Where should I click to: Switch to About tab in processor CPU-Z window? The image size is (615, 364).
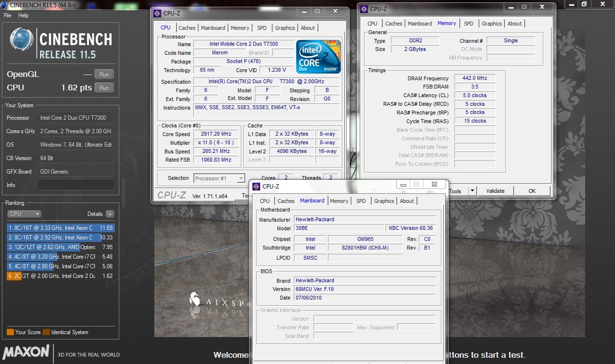tap(308, 28)
